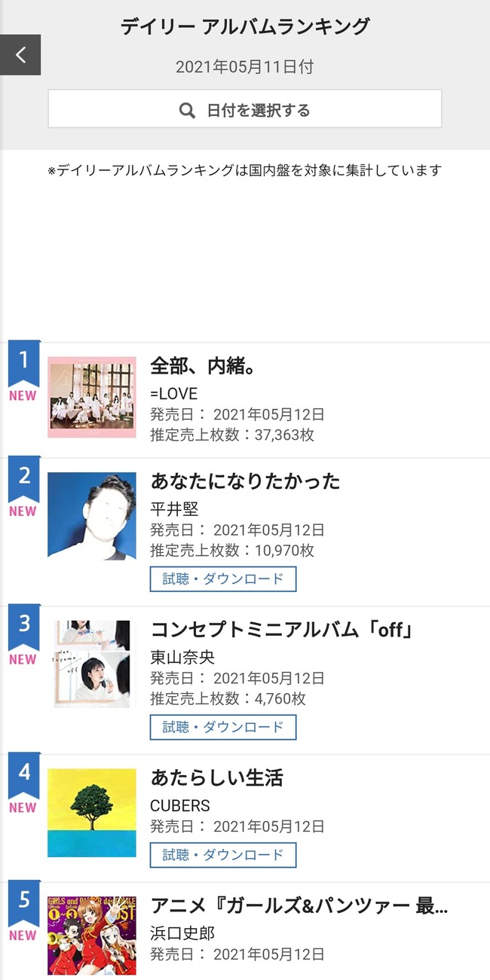Open 試聴・ダウンロード for CUBERS' album
490x980 pixels.
coord(222,855)
